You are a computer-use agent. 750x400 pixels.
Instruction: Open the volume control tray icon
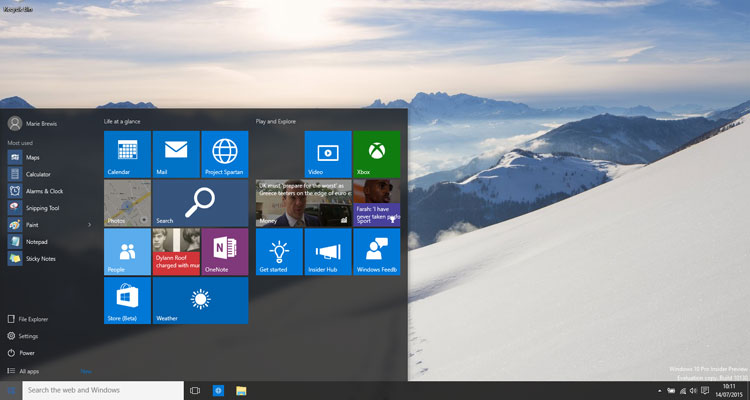[693, 391]
